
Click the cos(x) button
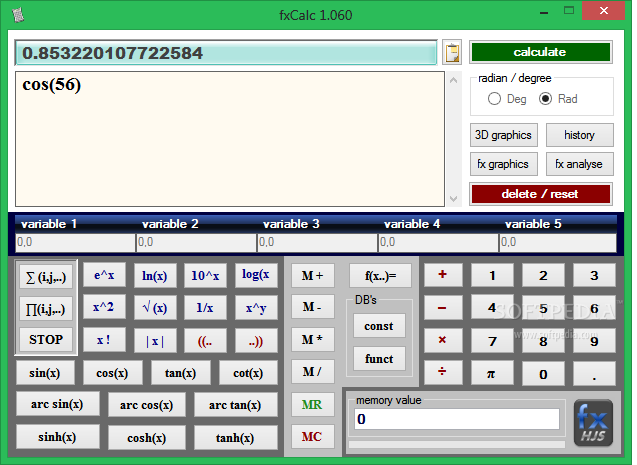[x=113, y=372]
